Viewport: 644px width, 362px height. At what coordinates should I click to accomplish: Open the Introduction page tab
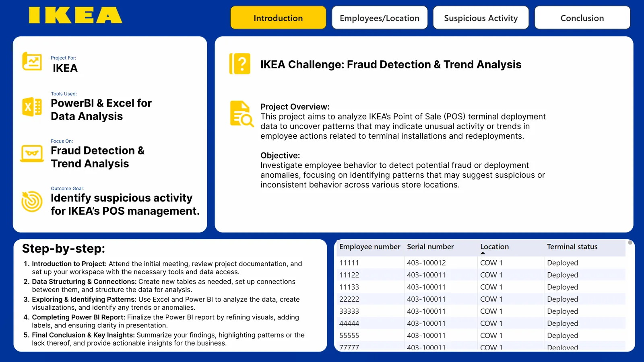(278, 18)
